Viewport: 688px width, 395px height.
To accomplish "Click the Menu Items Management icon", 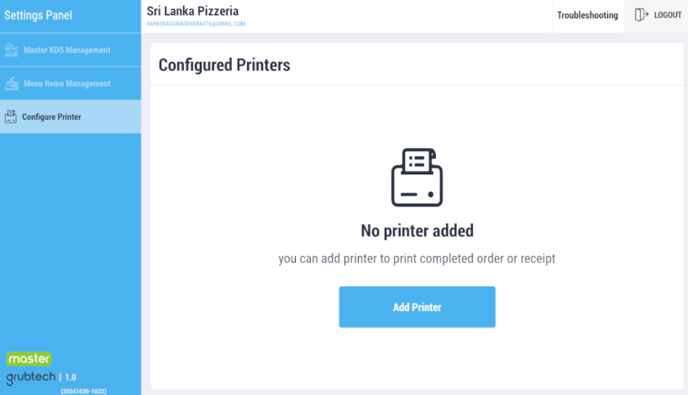I will [x=11, y=83].
